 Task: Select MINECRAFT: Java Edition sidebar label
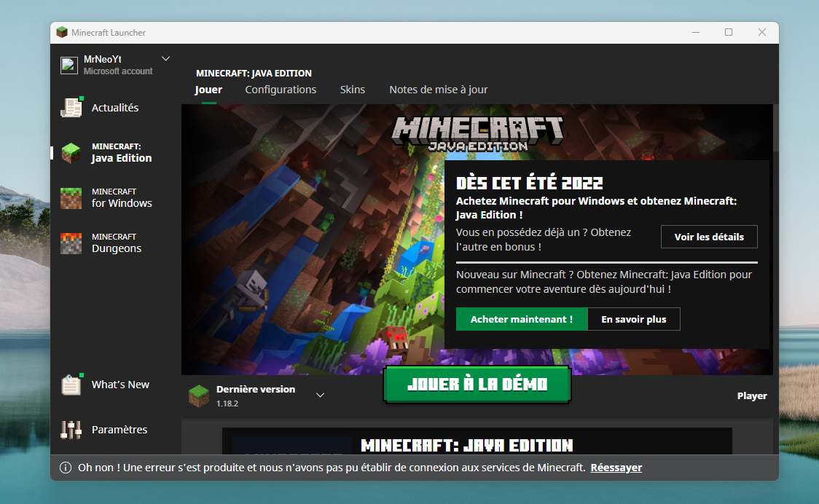pyautogui.click(x=122, y=152)
